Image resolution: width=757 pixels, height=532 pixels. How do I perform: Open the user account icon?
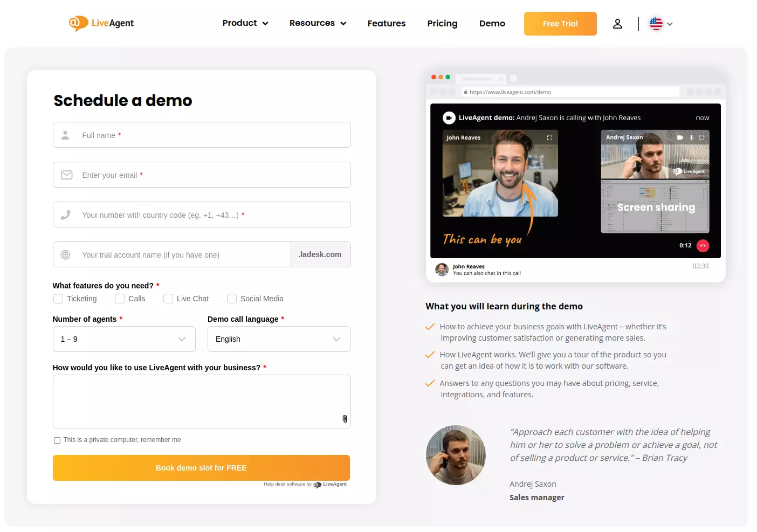click(617, 23)
